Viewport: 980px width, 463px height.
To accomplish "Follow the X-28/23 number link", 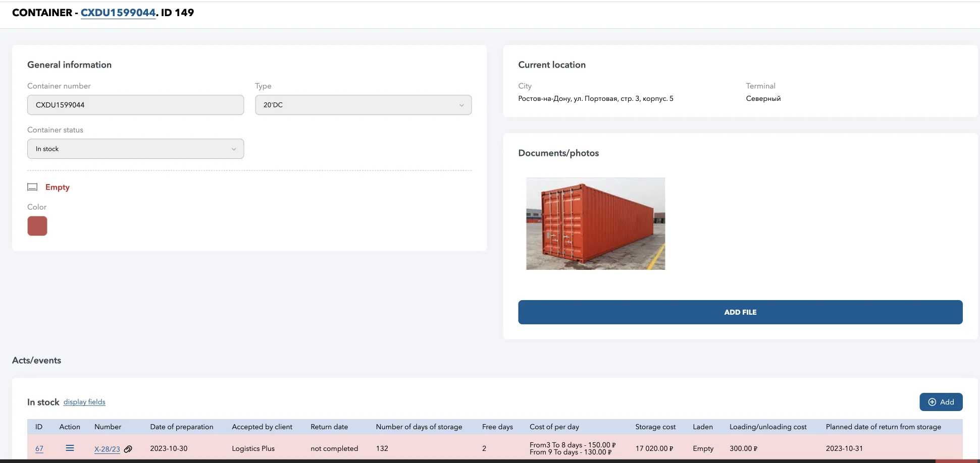I will click(x=107, y=449).
